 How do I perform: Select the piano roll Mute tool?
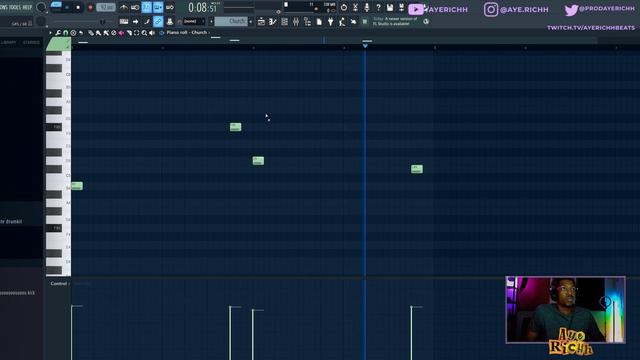(x=114, y=33)
